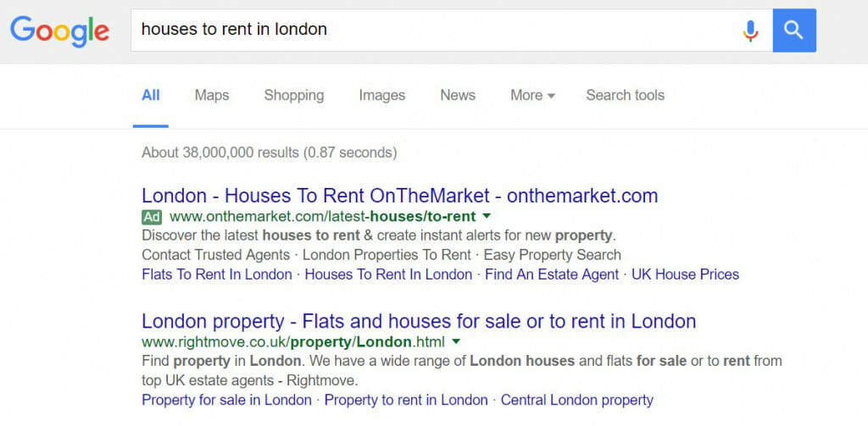
Task: Open the dropdown arrow beside rightmove URL
Action: coord(455,341)
